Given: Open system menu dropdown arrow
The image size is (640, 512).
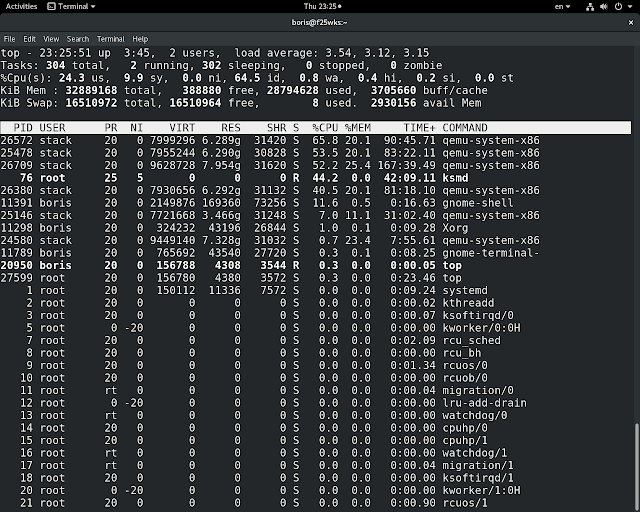Looking at the screenshot, I should pos(630,7).
